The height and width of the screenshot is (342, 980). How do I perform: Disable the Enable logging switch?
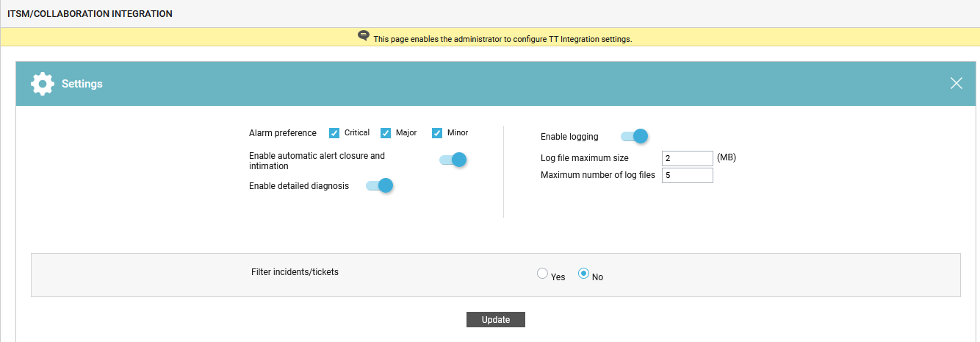pyautogui.click(x=635, y=136)
